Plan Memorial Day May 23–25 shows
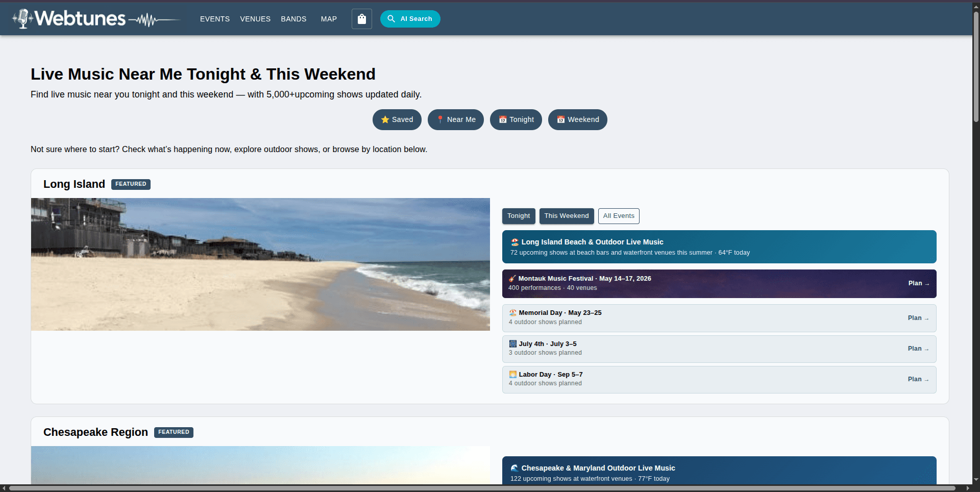Screen dimensions: 980x492 coord(918,318)
